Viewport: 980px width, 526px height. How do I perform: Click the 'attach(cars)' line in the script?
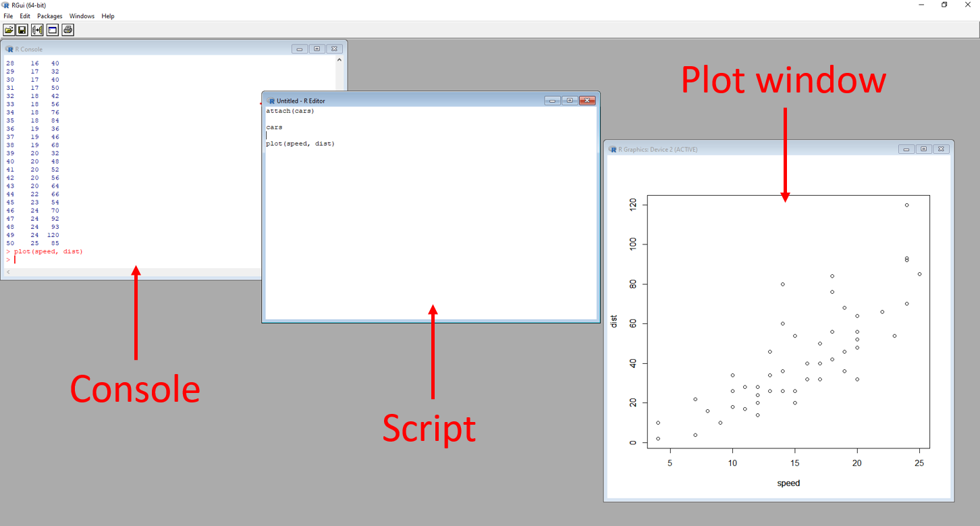[290, 111]
